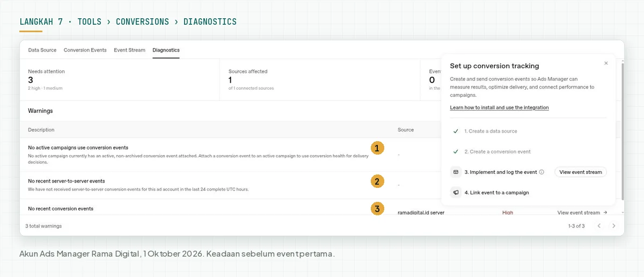
Task: Click the 1-3 of 3 pagination text
Action: point(576,226)
